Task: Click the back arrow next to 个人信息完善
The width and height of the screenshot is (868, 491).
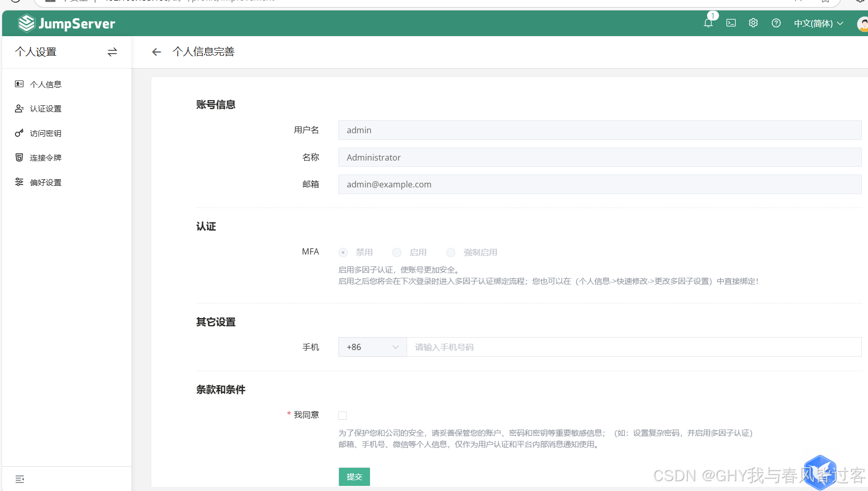Action: [x=157, y=52]
